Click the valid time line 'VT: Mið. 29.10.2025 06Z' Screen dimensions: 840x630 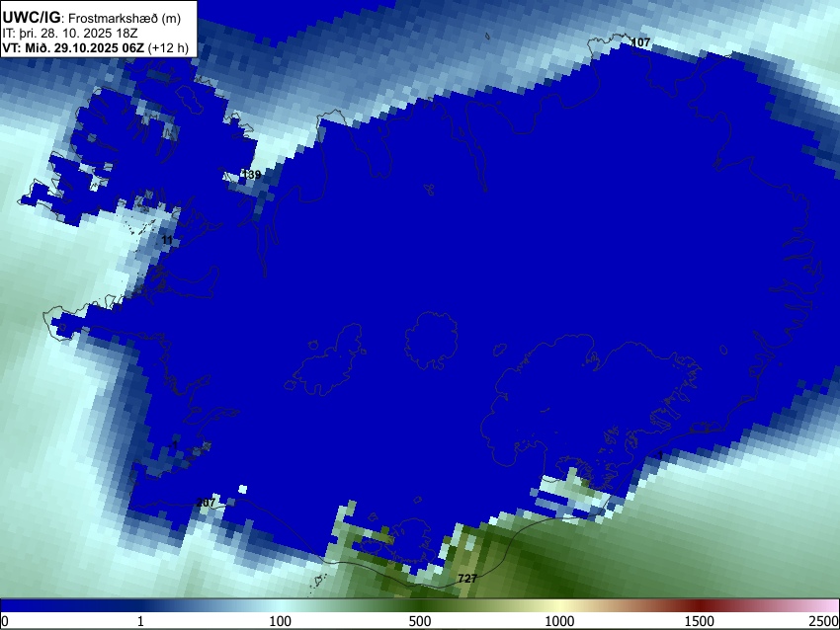click(73, 48)
